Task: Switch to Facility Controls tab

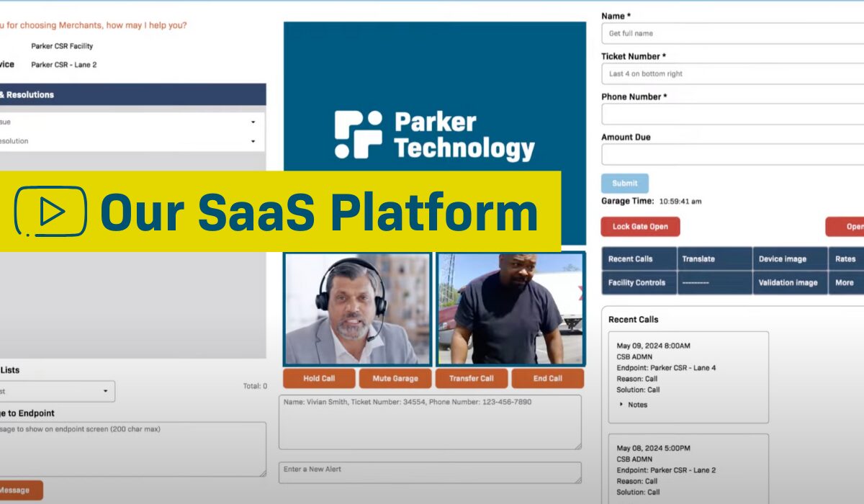Action: point(638,283)
